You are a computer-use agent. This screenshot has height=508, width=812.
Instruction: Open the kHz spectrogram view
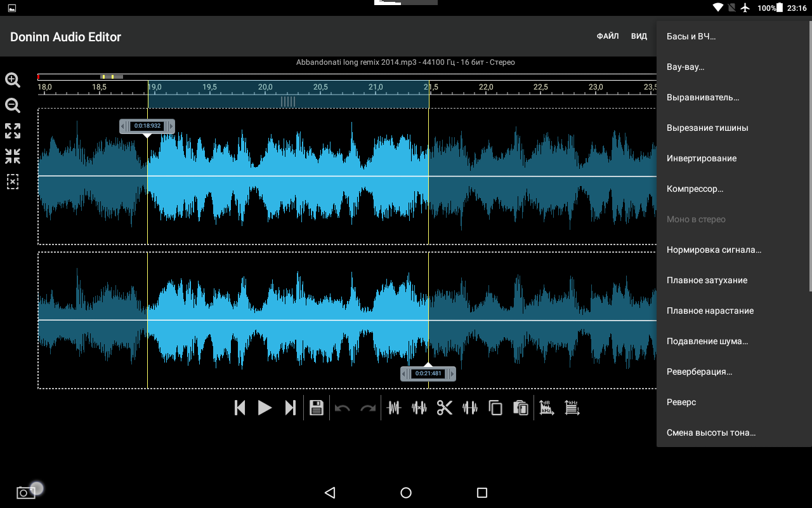(572, 408)
